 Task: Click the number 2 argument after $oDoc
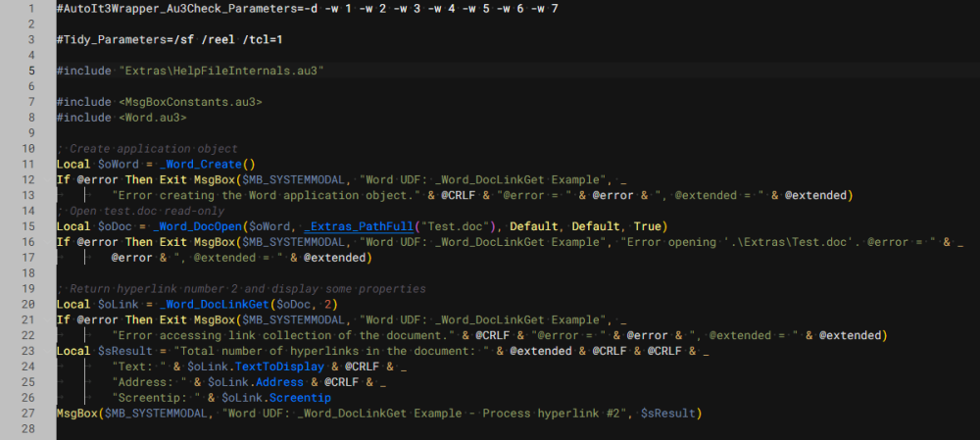tap(328, 305)
